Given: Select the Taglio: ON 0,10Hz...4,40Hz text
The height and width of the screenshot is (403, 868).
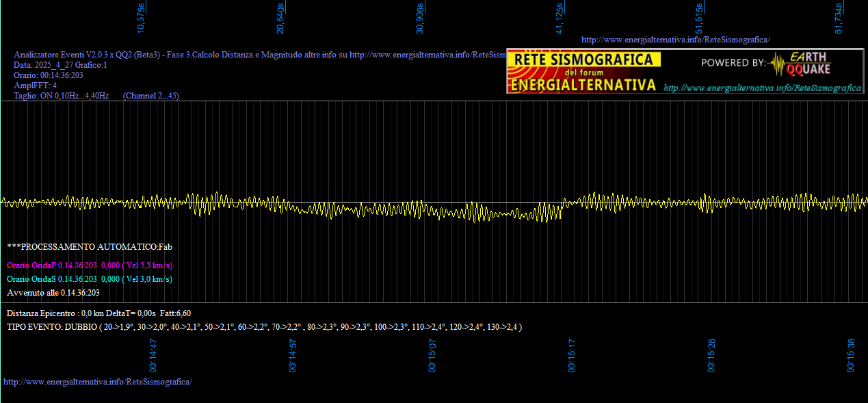Looking at the screenshot, I should pyautogui.click(x=62, y=96).
